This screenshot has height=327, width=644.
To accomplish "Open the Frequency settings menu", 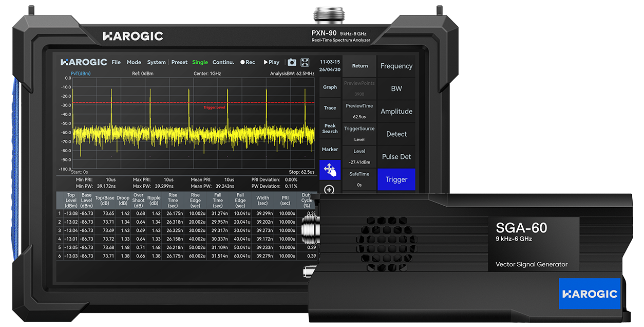I will pos(396,66).
